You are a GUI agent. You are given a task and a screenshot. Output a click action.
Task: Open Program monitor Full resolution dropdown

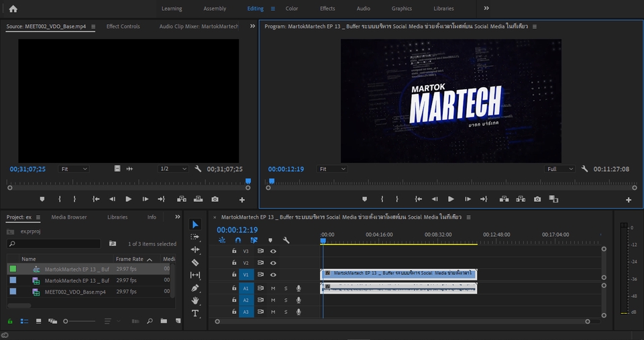(559, 169)
